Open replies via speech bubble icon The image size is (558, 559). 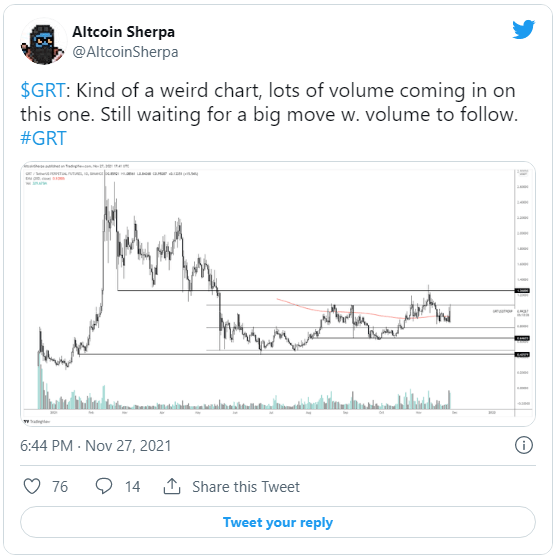coord(104,486)
